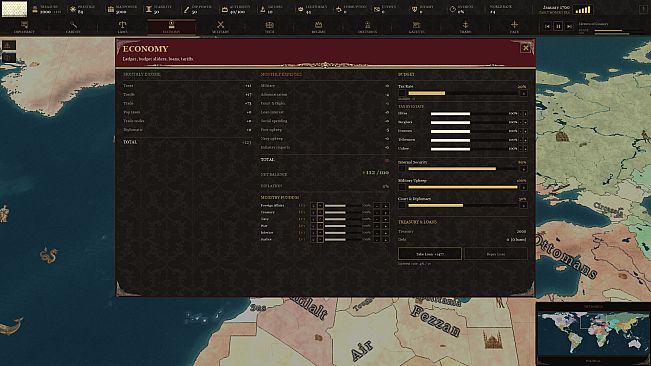Screen dimensions: 651x366
Task: Click the Internal Security slider
Action: tap(463, 169)
